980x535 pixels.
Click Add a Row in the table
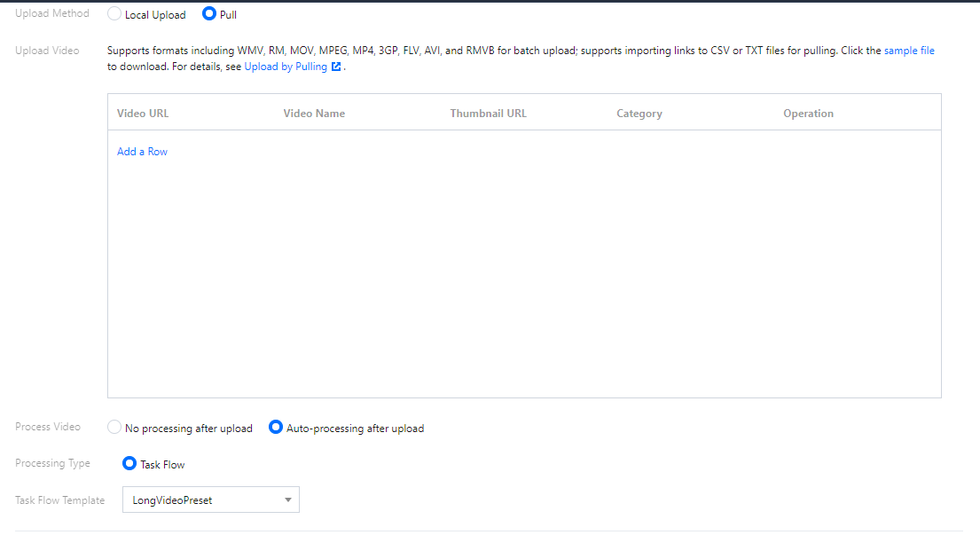142,152
